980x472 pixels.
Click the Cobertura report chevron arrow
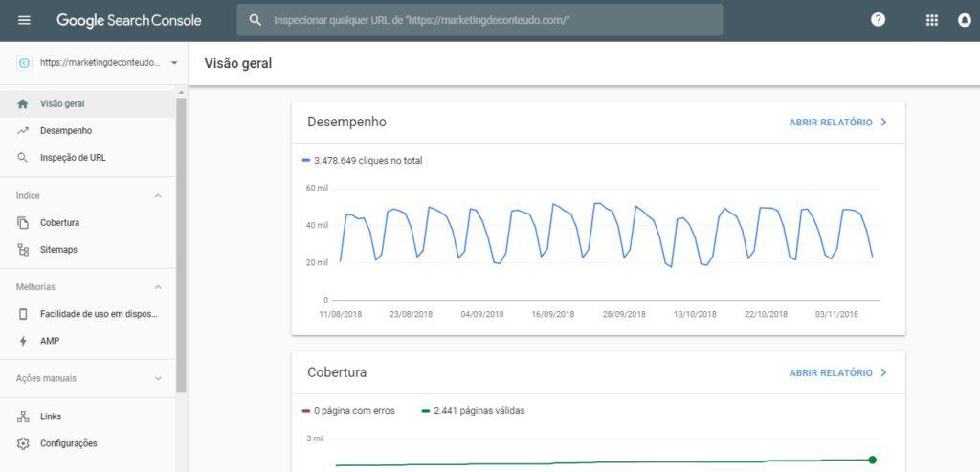point(883,372)
